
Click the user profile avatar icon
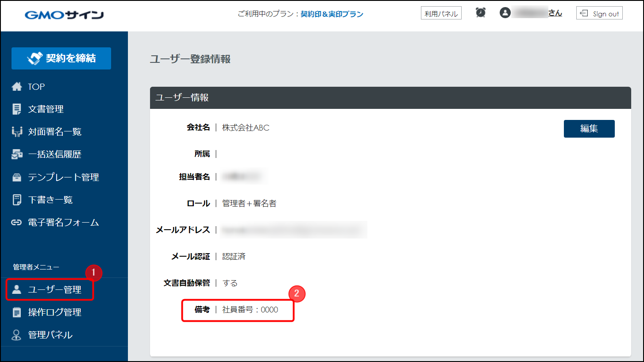pos(505,13)
